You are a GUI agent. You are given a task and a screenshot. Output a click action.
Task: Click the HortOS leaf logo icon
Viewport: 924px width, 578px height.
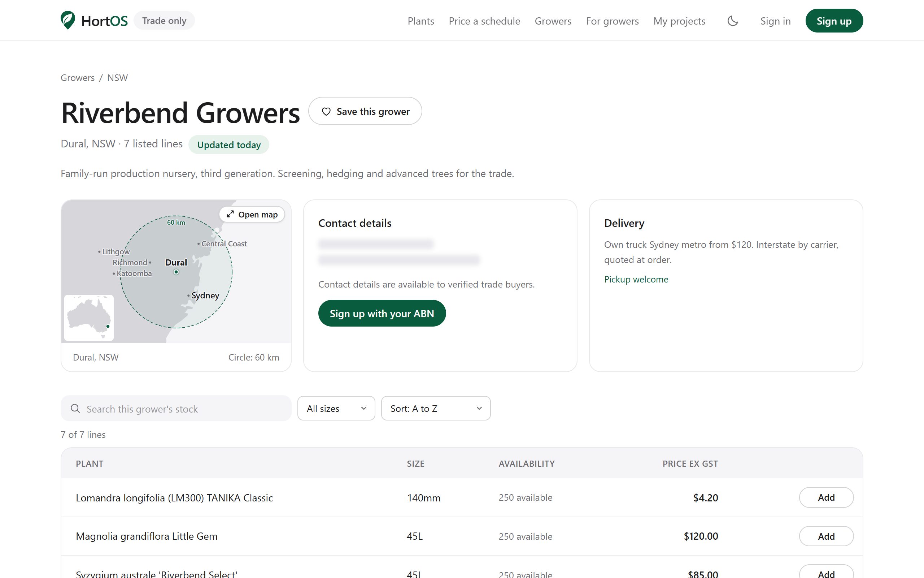click(x=68, y=20)
